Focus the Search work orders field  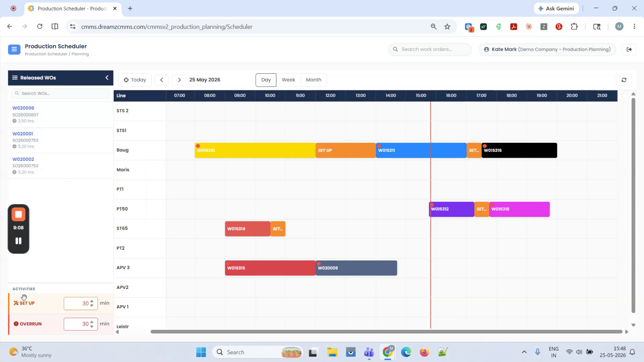click(430, 49)
